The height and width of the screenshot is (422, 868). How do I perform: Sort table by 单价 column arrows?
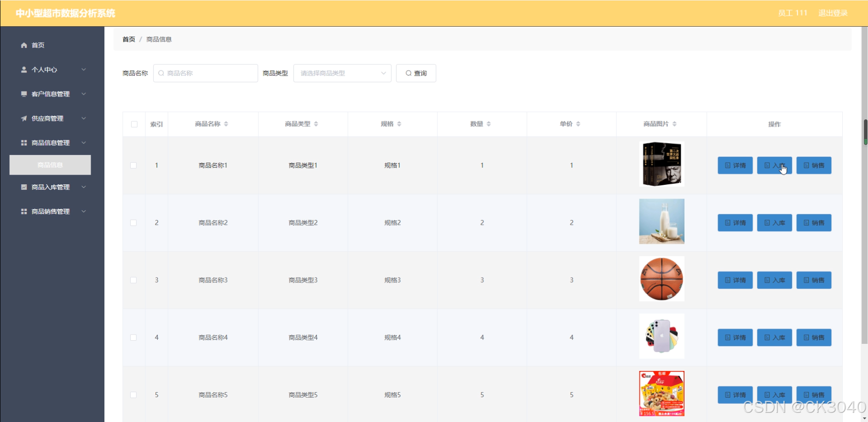coord(578,124)
